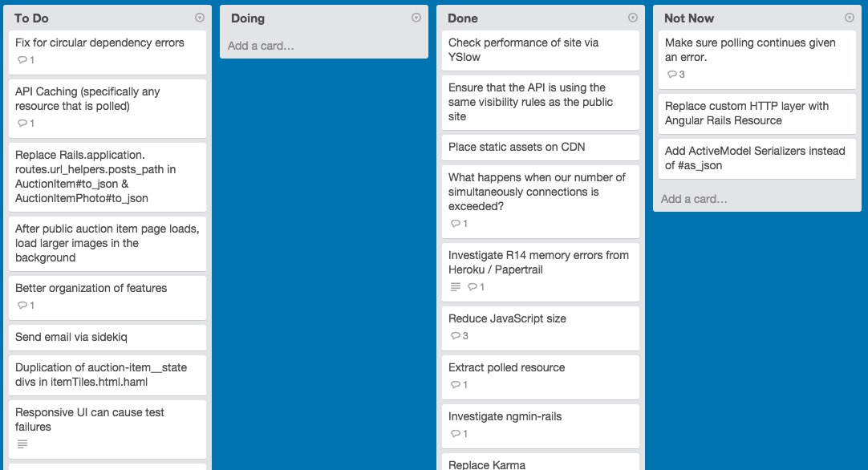Click comment icon on circular dependency card
Screen dimensions: 868x470
[x=22, y=60]
